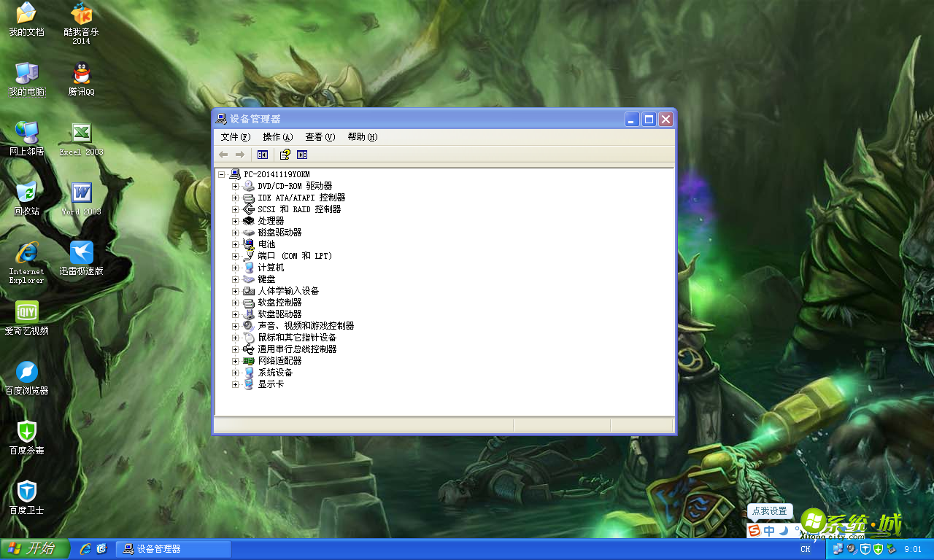Expand the 网络适配器 tree node
The height and width of the screenshot is (560, 934).
coord(234,360)
